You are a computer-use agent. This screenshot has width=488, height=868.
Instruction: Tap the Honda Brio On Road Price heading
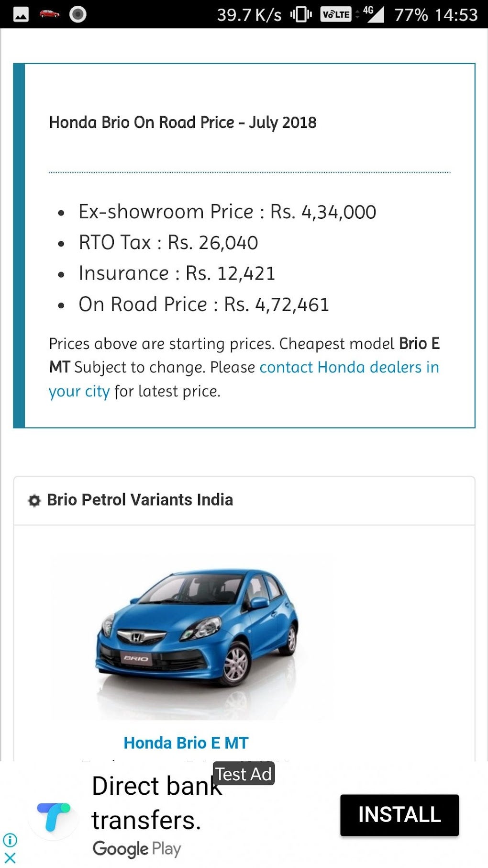pos(183,123)
